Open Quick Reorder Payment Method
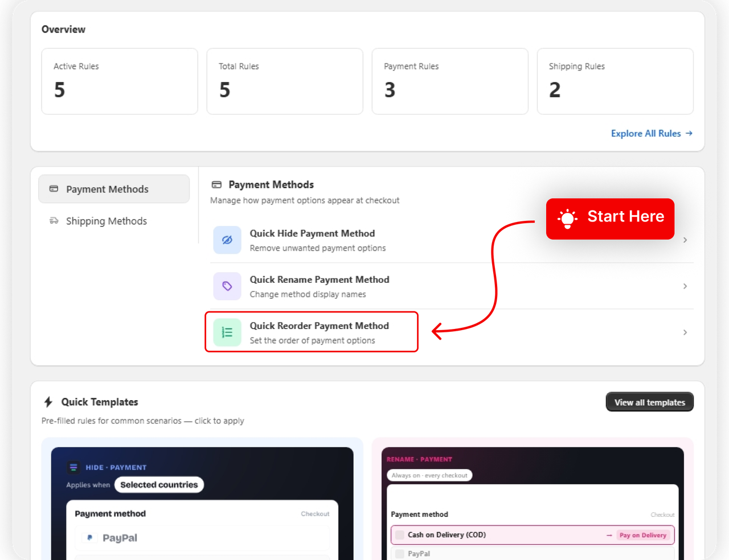Viewport: 729px width, 560px height. click(452, 332)
